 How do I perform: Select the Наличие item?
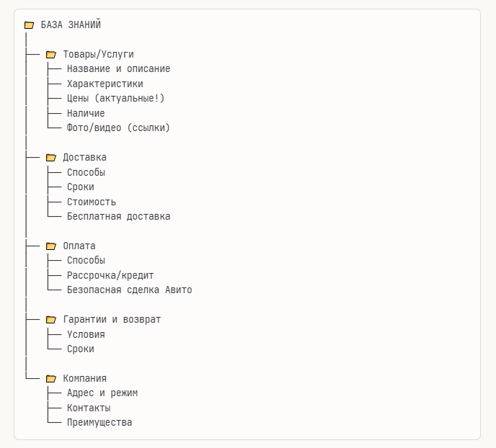tap(86, 114)
